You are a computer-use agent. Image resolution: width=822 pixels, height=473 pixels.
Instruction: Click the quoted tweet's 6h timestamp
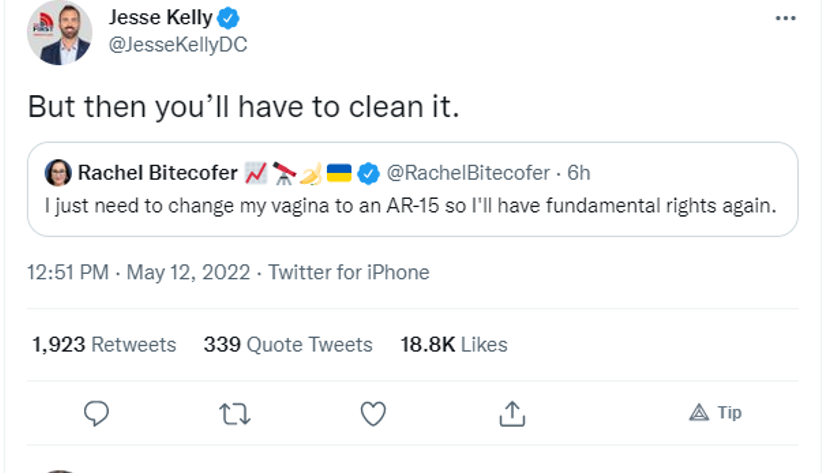point(579,173)
